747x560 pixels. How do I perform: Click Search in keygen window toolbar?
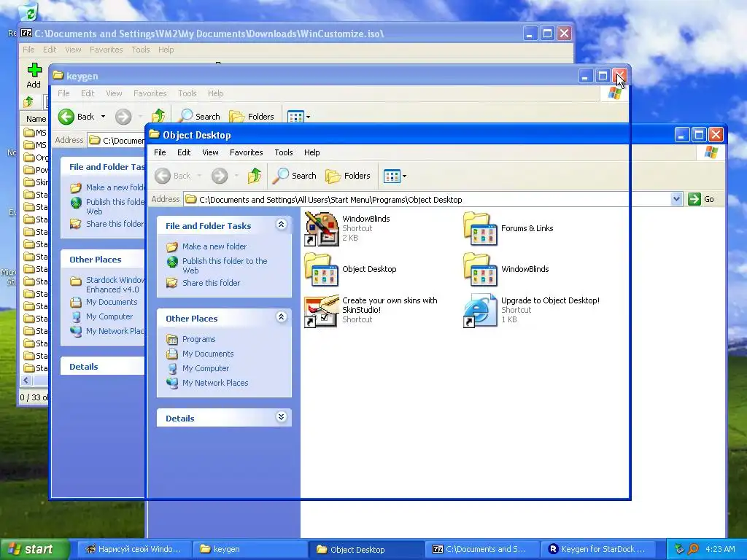coord(198,117)
